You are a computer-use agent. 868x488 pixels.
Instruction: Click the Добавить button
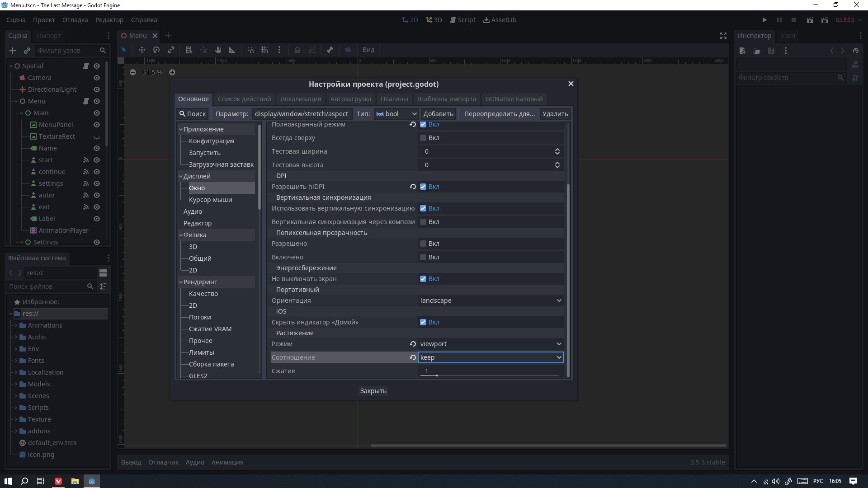pos(438,114)
